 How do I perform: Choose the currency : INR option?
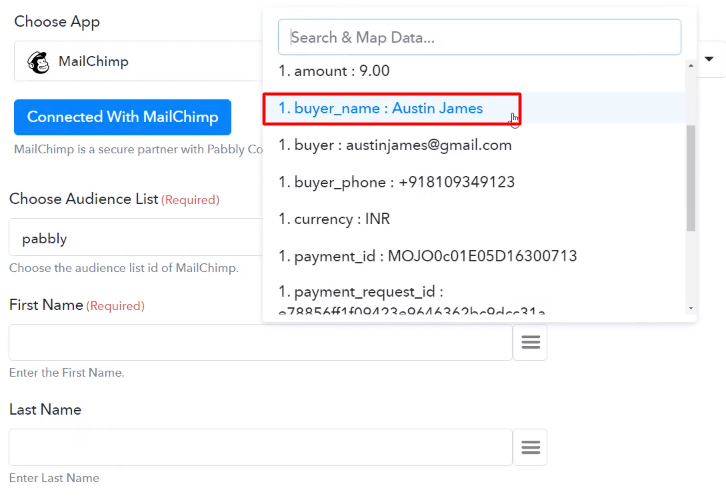(474, 219)
